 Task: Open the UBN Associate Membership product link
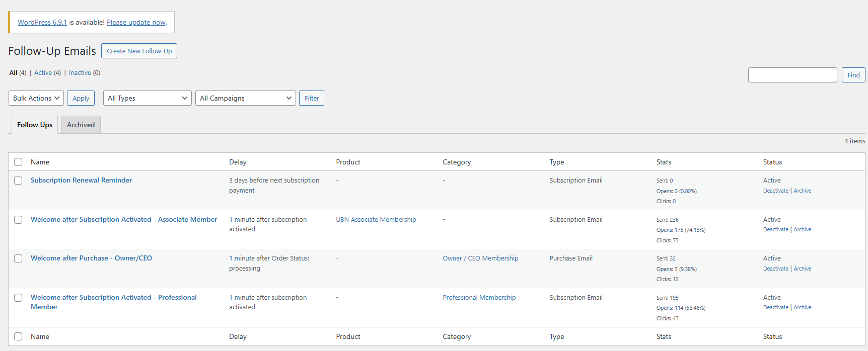[376, 220]
